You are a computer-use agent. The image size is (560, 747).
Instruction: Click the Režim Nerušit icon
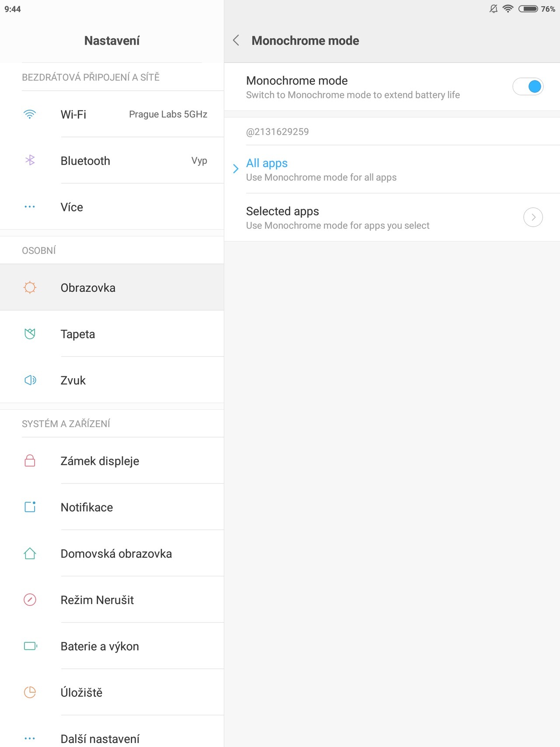point(29,600)
